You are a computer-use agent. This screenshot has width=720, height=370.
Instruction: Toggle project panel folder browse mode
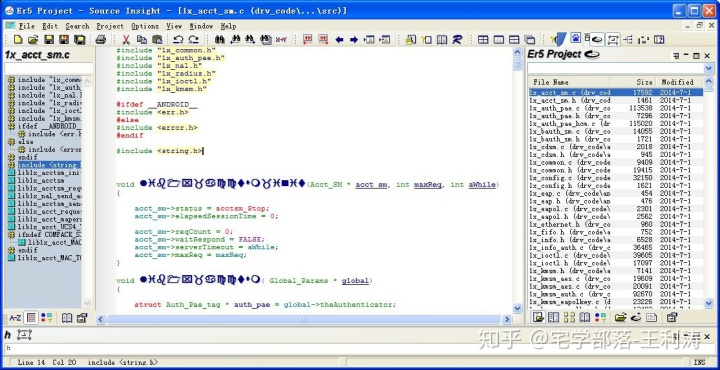621,317
